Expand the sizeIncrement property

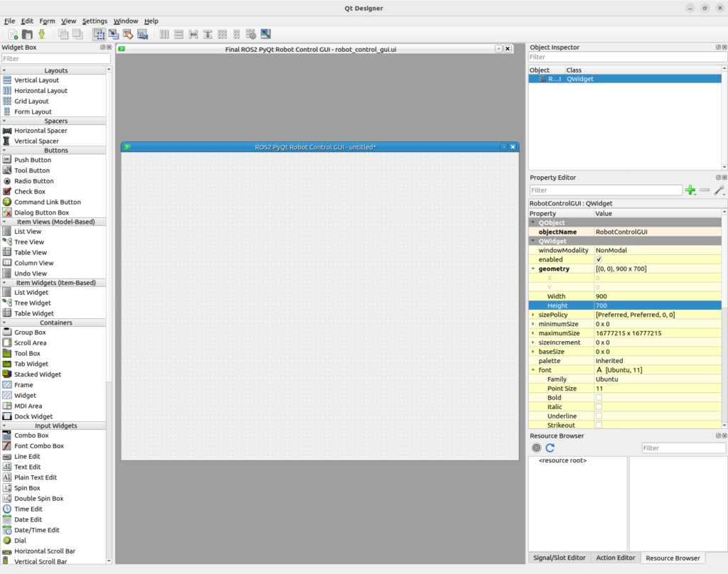coord(533,342)
